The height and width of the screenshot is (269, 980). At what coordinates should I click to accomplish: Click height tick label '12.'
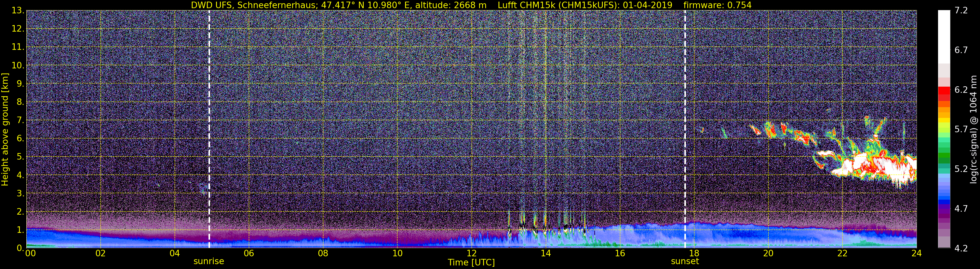(x=18, y=29)
